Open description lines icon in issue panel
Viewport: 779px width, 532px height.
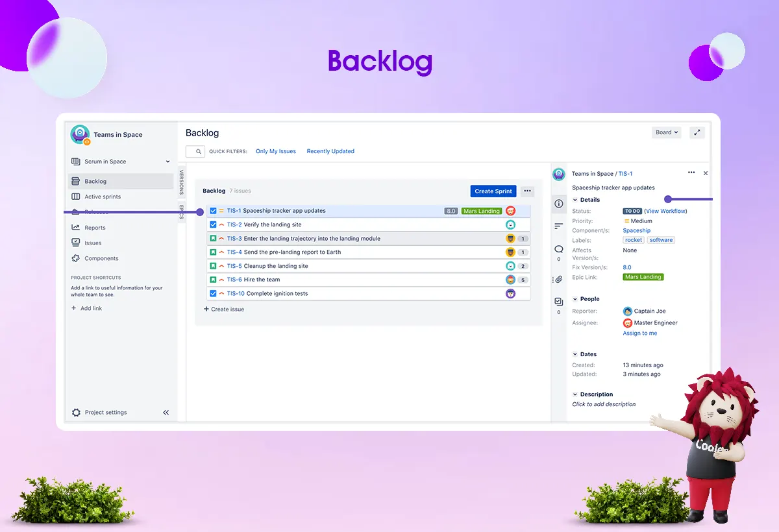click(x=558, y=226)
